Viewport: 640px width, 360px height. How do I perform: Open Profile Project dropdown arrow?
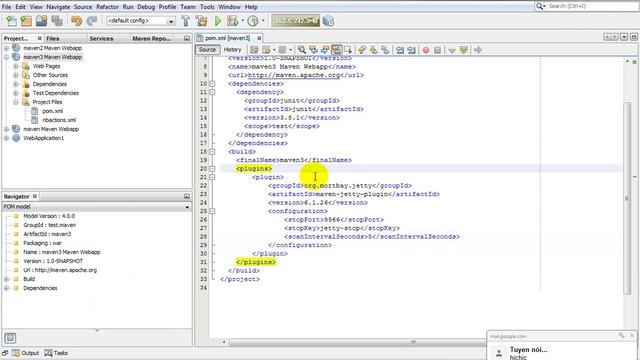263,21
